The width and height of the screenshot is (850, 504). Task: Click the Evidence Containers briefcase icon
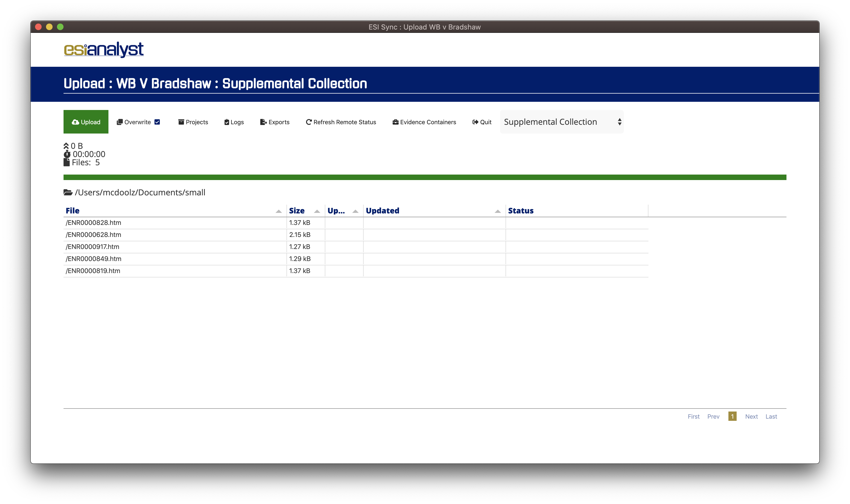(396, 122)
